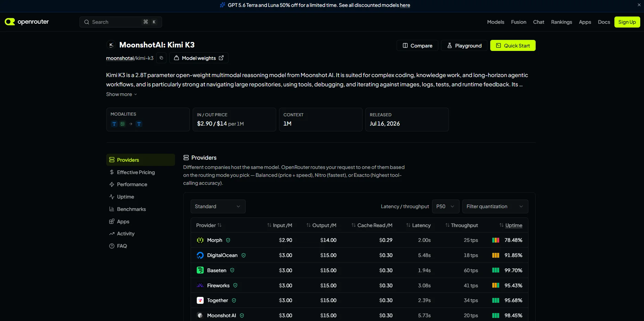
Task: Sort table by Provider column
Action: tap(209, 225)
